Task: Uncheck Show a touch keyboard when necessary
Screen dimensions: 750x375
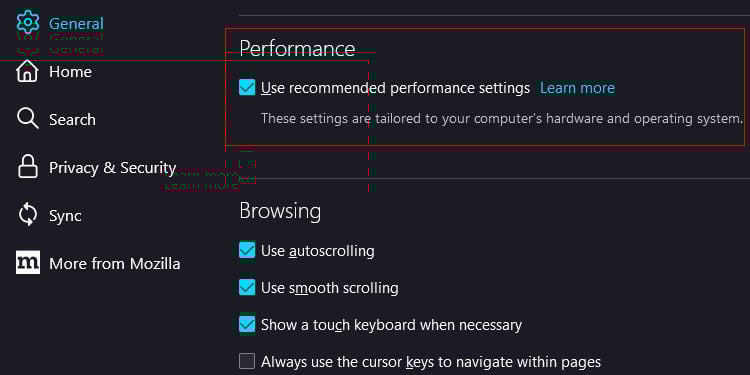Action: 247,324
